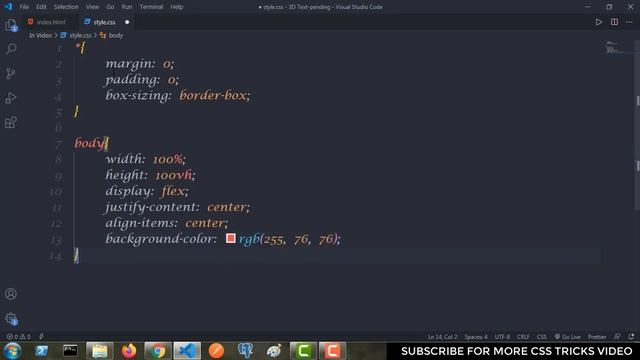Click the Windows Start button

(x=13, y=351)
